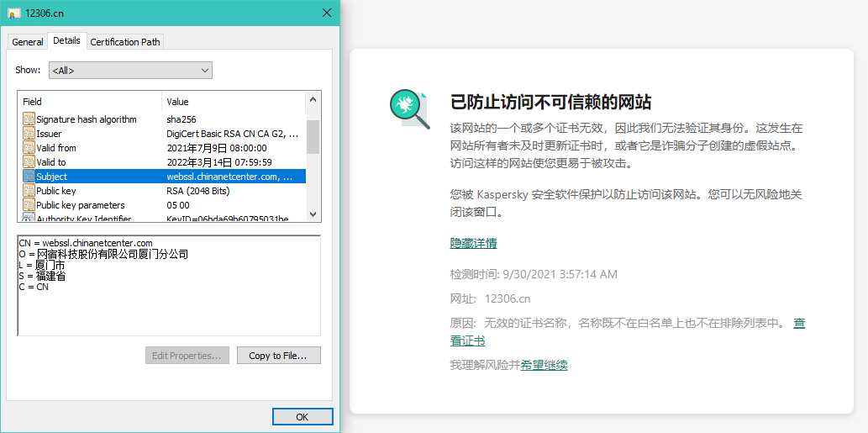Switch to the General tab
868x433 pixels.
coord(28,42)
